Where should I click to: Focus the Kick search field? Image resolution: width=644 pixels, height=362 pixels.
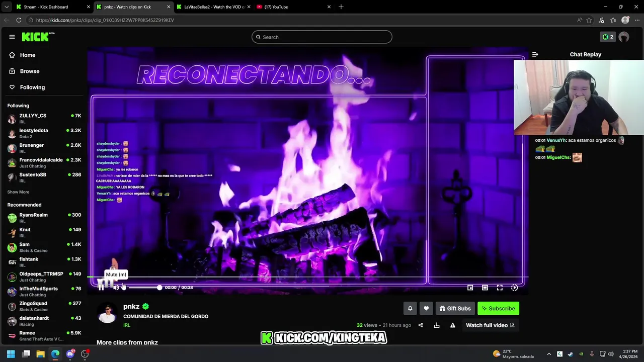(322, 37)
